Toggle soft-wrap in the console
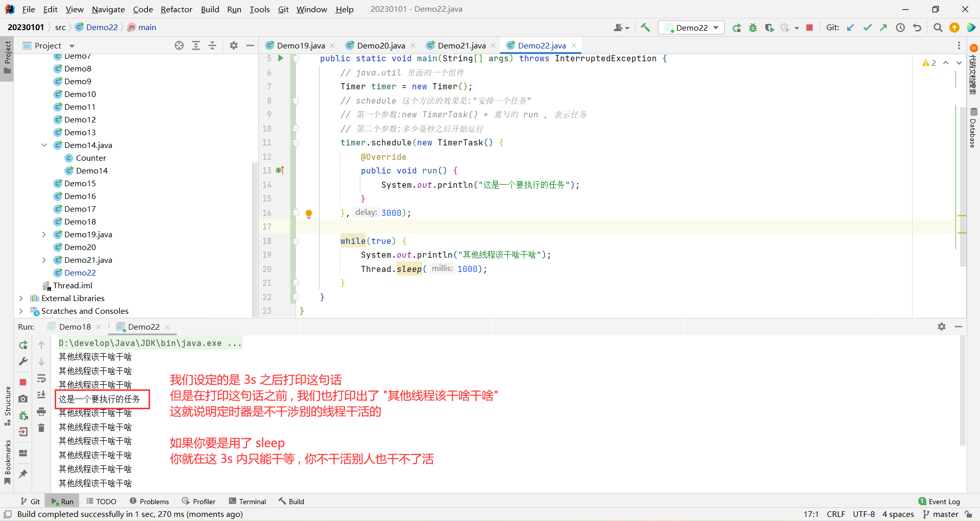The height and width of the screenshot is (521, 980). (41, 378)
